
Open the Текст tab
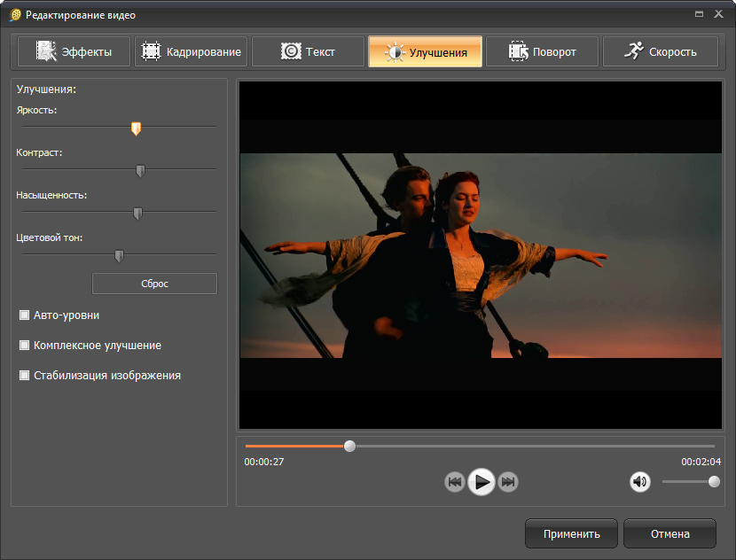(308, 51)
